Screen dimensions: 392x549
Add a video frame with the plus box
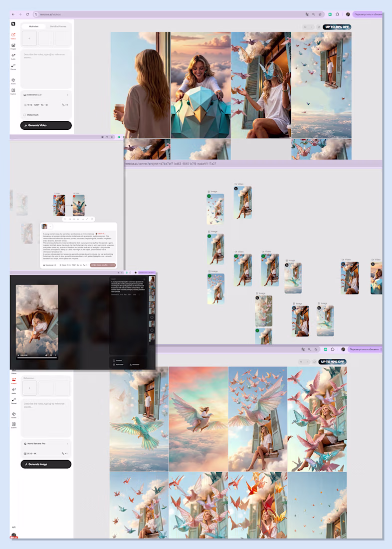click(29, 38)
